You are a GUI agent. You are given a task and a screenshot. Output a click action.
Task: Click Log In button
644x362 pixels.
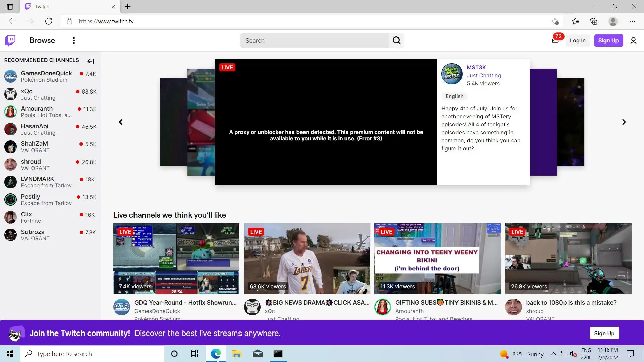click(x=577, y=40)
